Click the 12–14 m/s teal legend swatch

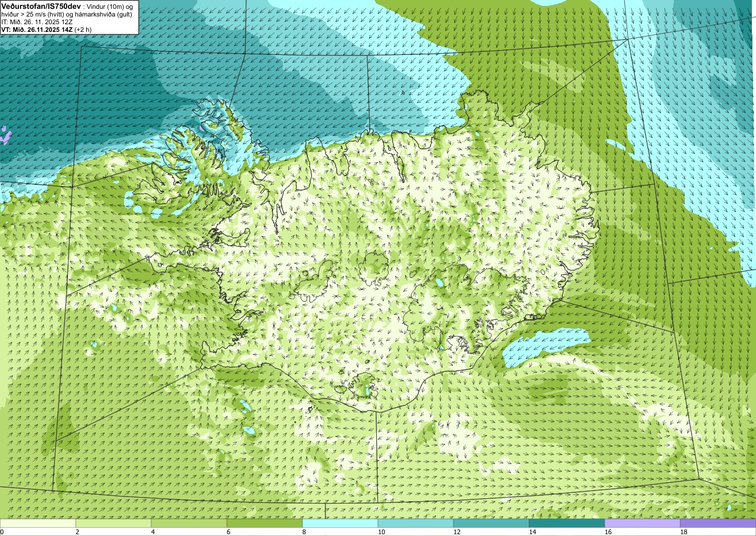491,523
